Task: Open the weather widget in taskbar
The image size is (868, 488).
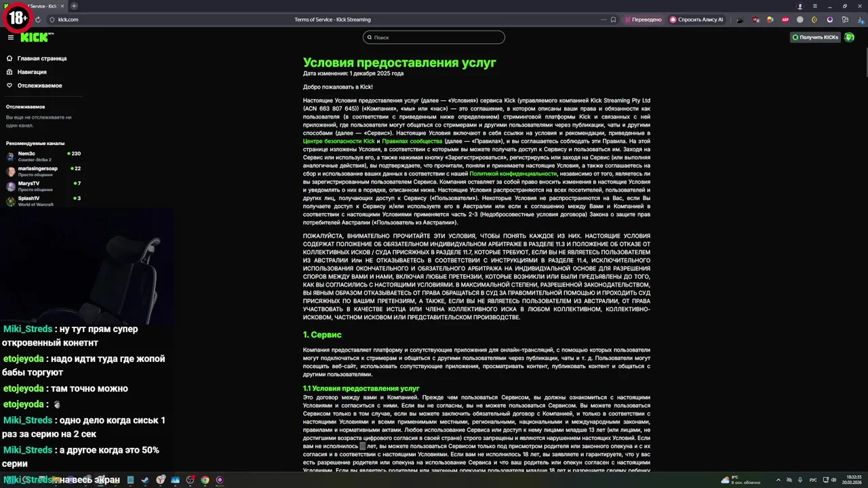Action: pyautogui.click(x=741, y=480)
